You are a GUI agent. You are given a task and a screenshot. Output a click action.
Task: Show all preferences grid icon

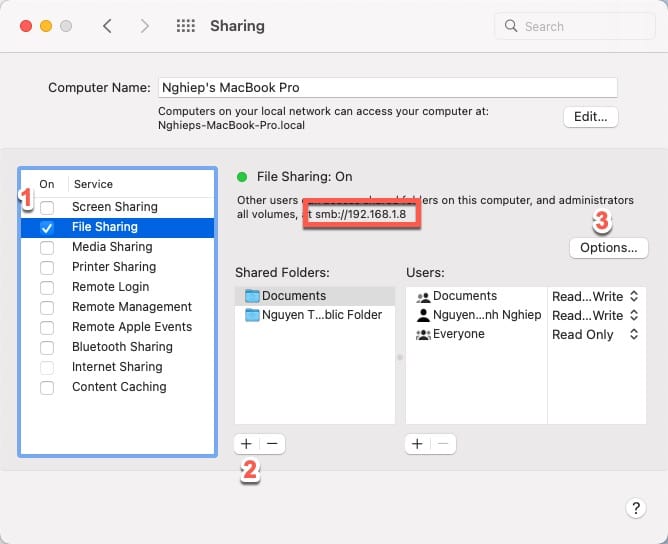click(186, 26)
